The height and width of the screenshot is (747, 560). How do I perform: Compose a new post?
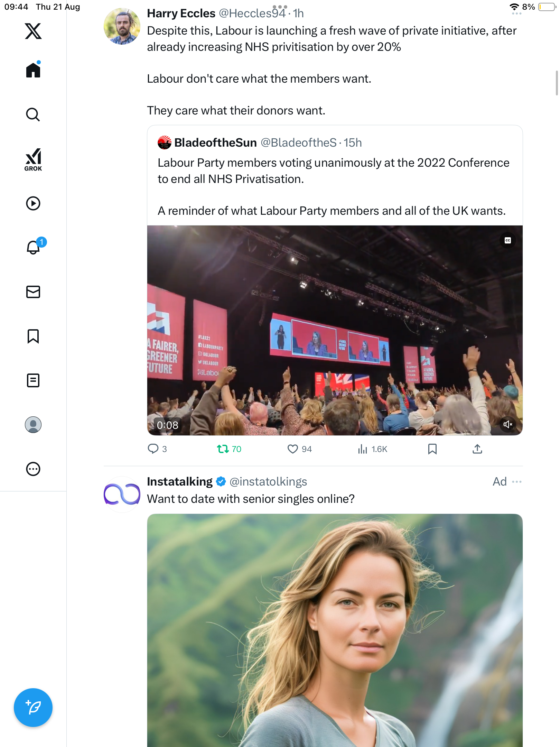33,708
